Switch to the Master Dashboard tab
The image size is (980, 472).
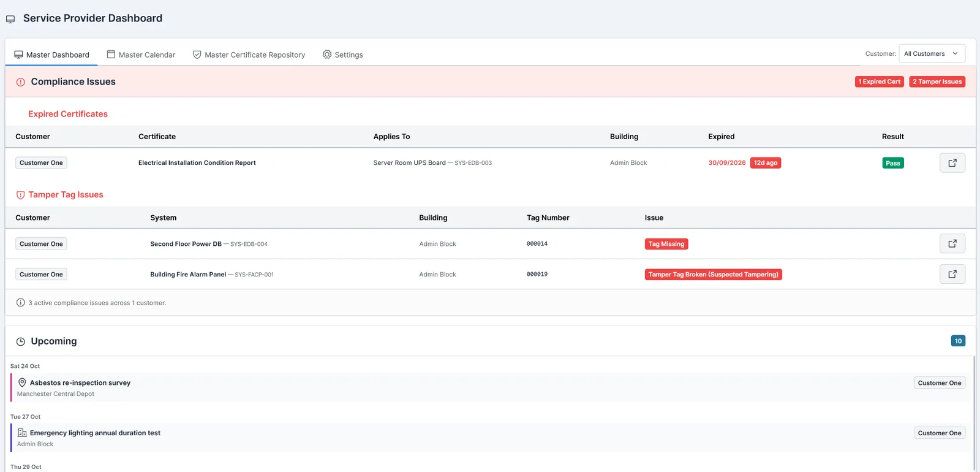pos(51,55)
